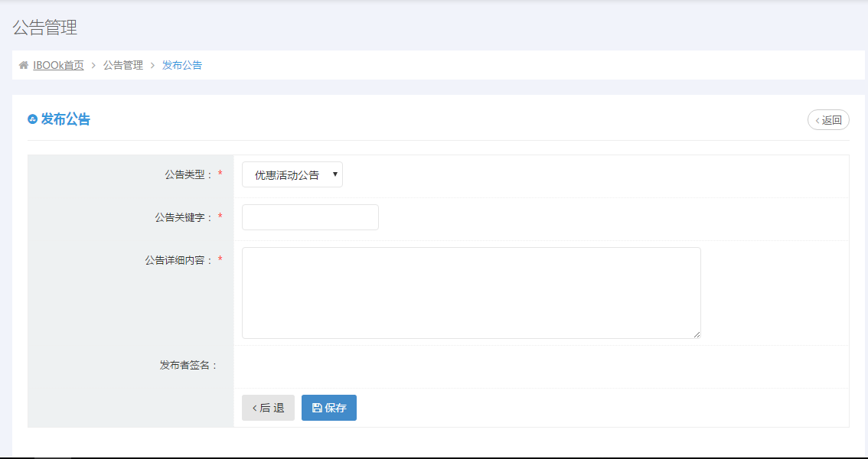Click the 后退 button
The image size is (868, 459).
point(268,408)
